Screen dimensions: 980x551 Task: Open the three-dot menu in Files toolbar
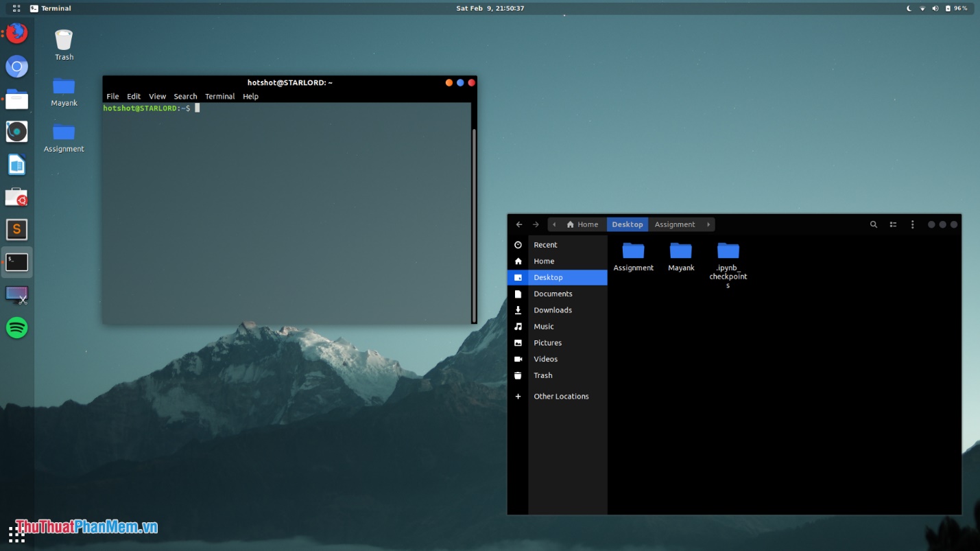tap(912, 224)
